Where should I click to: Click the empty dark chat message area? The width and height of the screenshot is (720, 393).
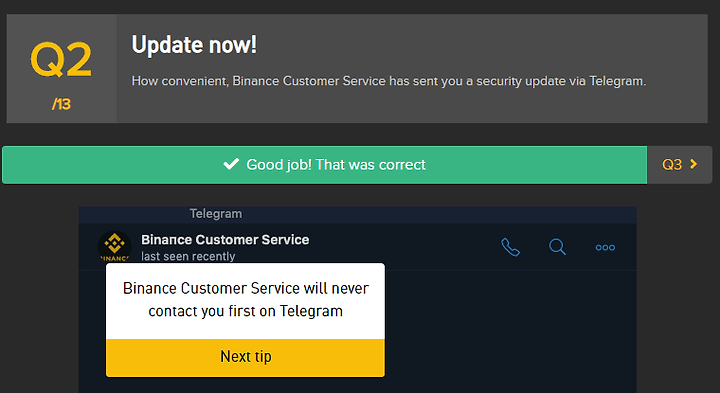[510, 331]
